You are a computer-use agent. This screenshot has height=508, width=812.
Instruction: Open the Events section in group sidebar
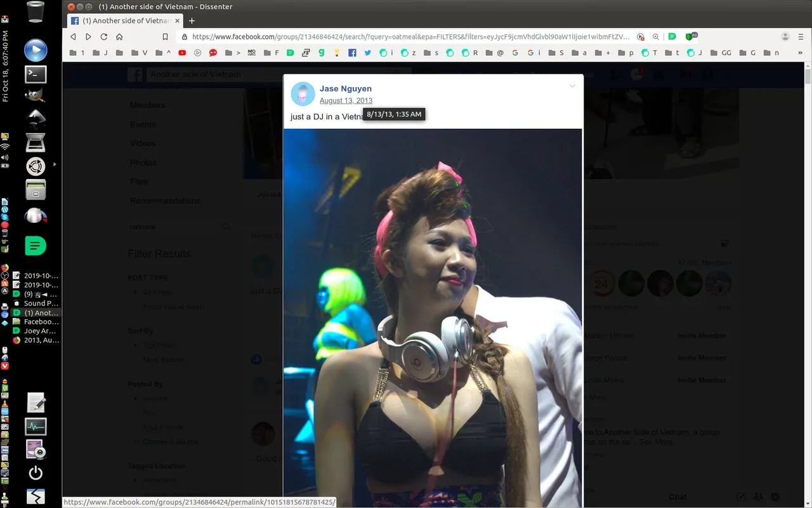click(x=143, y=124)
